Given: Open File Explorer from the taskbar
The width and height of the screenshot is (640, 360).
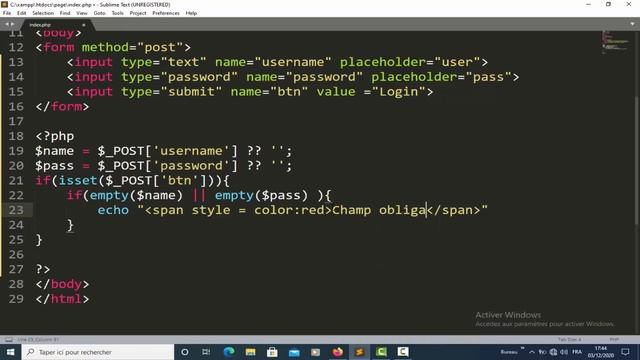Looking at the screenshot, I should pos(250,352).
